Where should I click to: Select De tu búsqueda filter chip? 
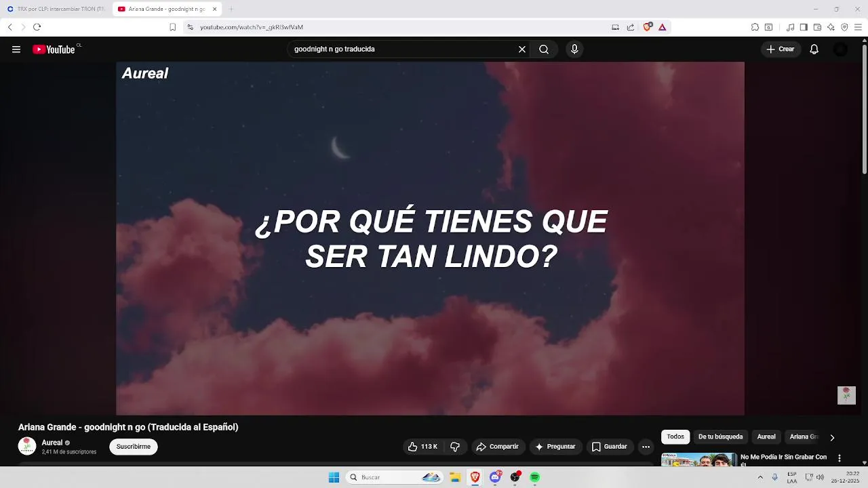click(720, 437)
